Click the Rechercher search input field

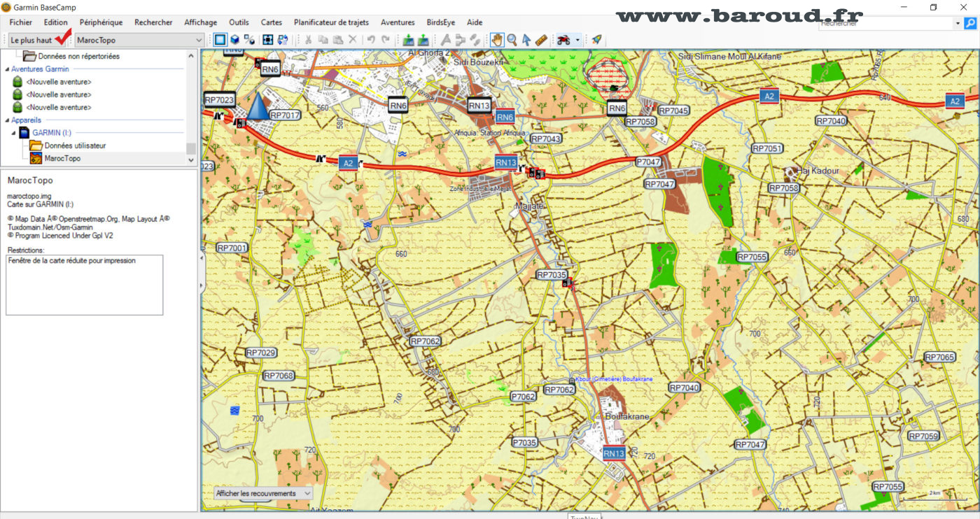885,23
